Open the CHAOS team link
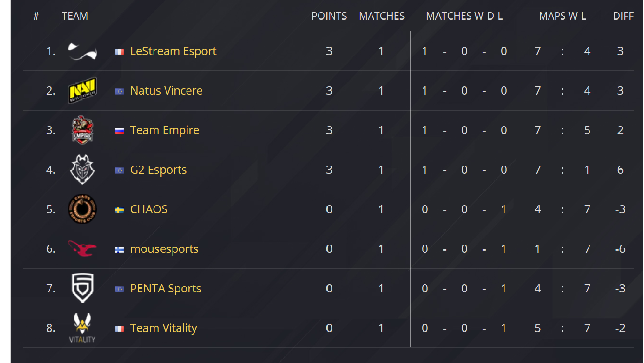This screenshot has width=644, height=363. coord(149,209)
